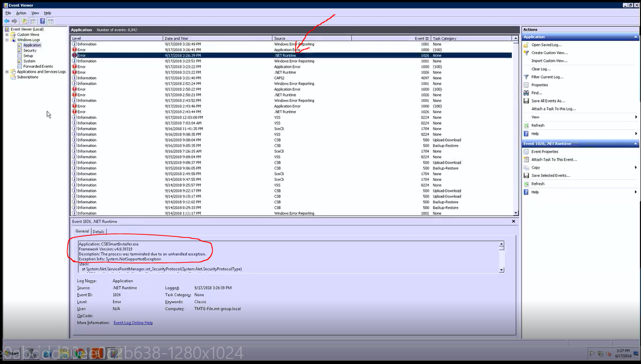Open the Saved Log icon in Actions pane
Screen dimensions: 641x364
(x=526, y=44)
